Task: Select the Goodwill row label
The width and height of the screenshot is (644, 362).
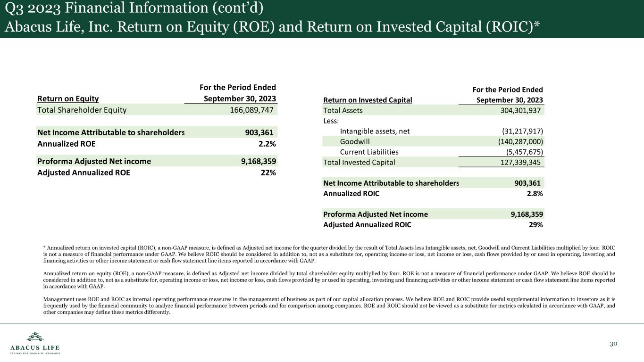Action: point(355,141)
